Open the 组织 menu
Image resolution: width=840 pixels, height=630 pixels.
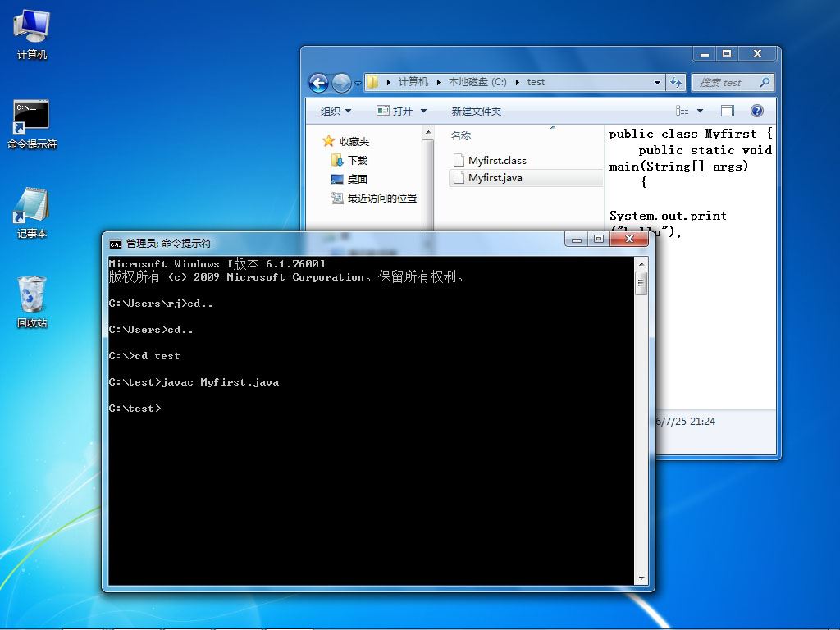coord(336,111)
